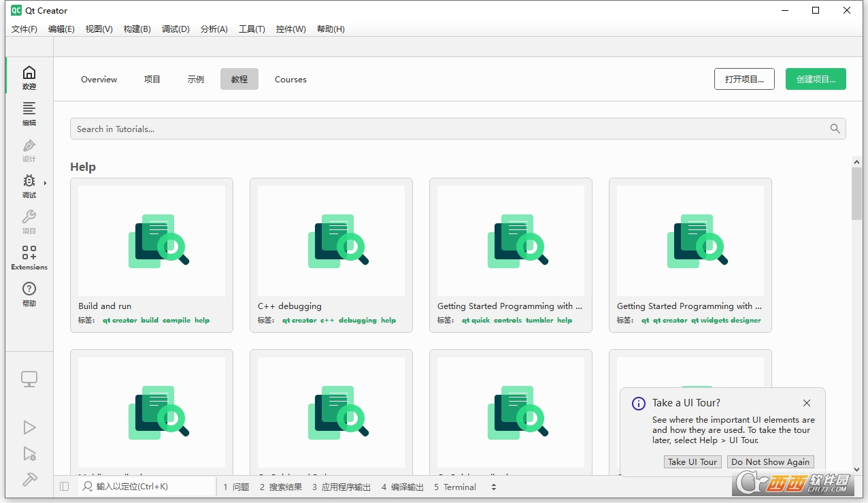Image resolution: width=868 pixels, height=503 pixels.
Task: Click the tutorials vertical scrollbar thumb
Action: click(x=856, y=193)
